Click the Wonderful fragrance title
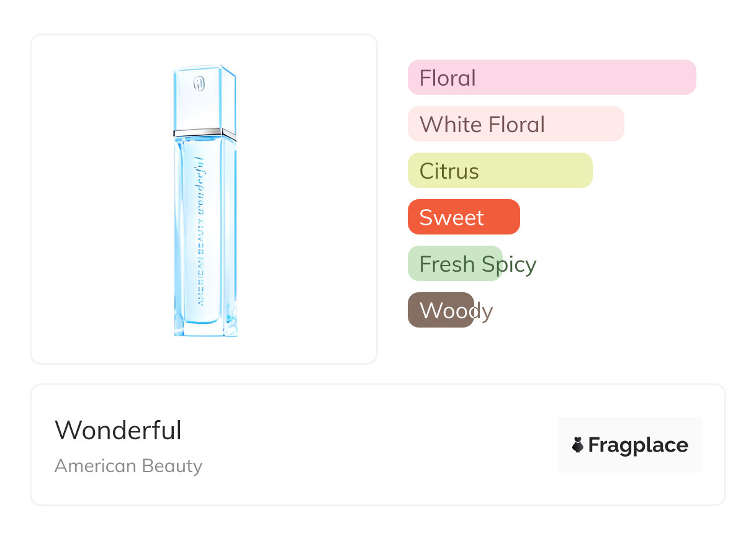Viewport: 756px width, 536px height. coord(118,431)
